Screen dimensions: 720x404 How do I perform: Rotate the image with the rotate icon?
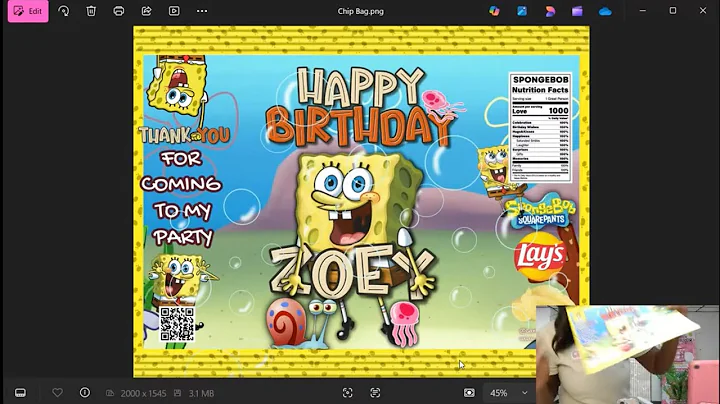63,11
